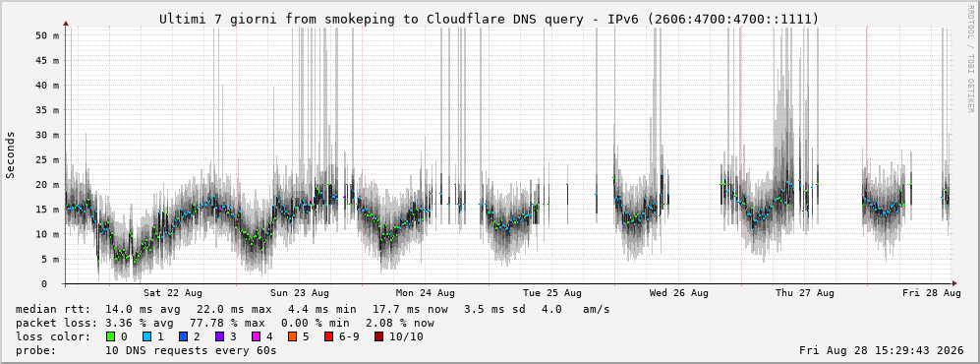The width and height of the screenshot is (980, 364).
Task: Click the '77.78 % max' packet loss value
Action: pos(229,323)
